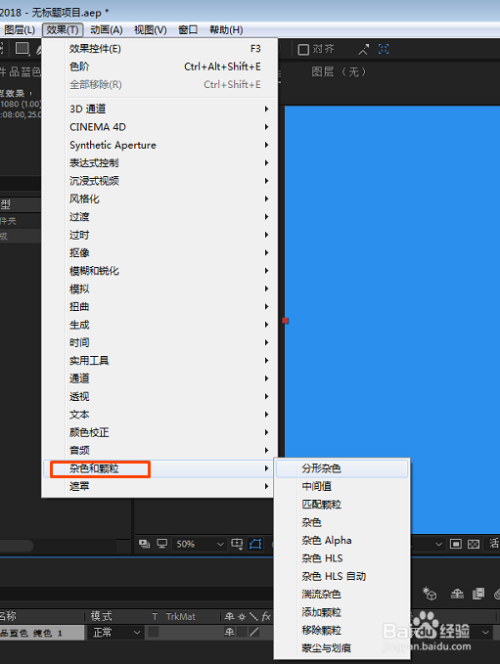The width and height of the screenshot is (500, 664).
Task: Click the monitor preview icon in viewer footer
Action: click(x=162, y=544)
